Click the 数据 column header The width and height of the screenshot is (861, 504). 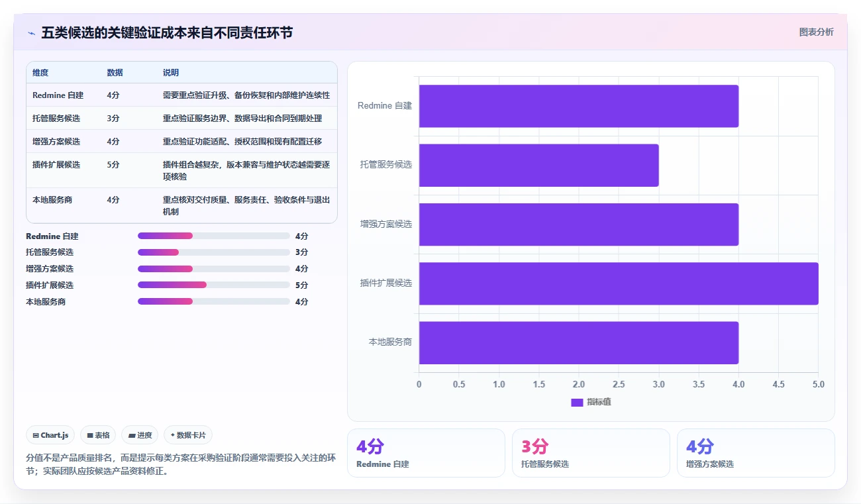115,73
